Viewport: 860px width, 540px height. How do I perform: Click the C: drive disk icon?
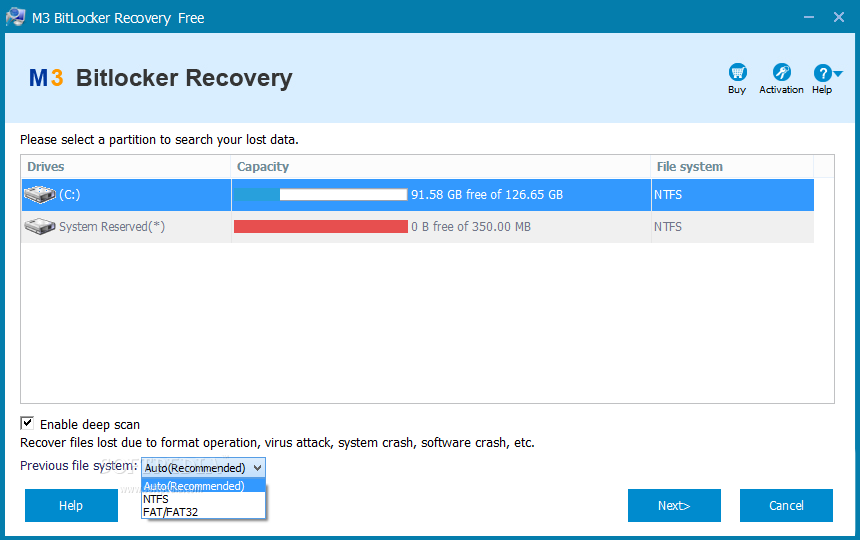coord(40,194)
